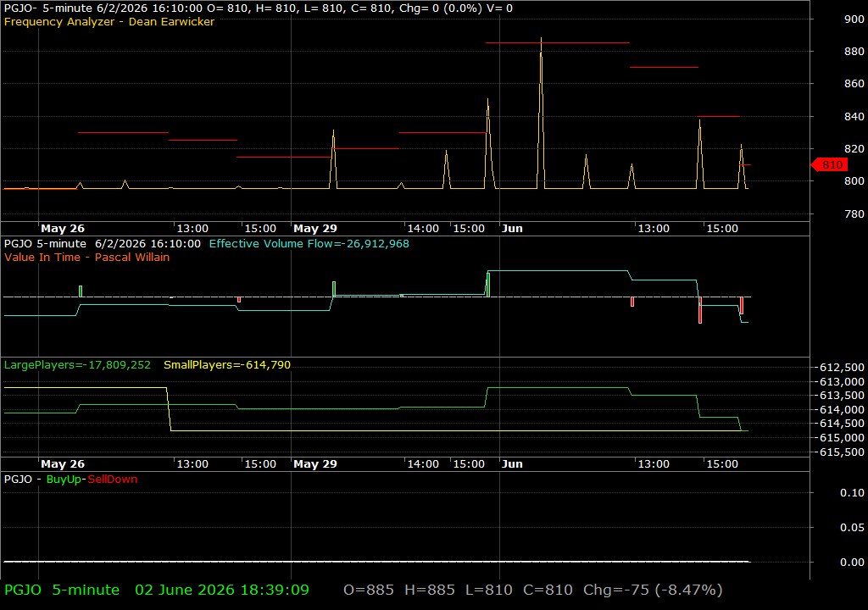Click 'Value In Time - Pascal Willain' label
The width and height of the screenshot is (868, 610).
pyautogui.click(x=87, y=258)
